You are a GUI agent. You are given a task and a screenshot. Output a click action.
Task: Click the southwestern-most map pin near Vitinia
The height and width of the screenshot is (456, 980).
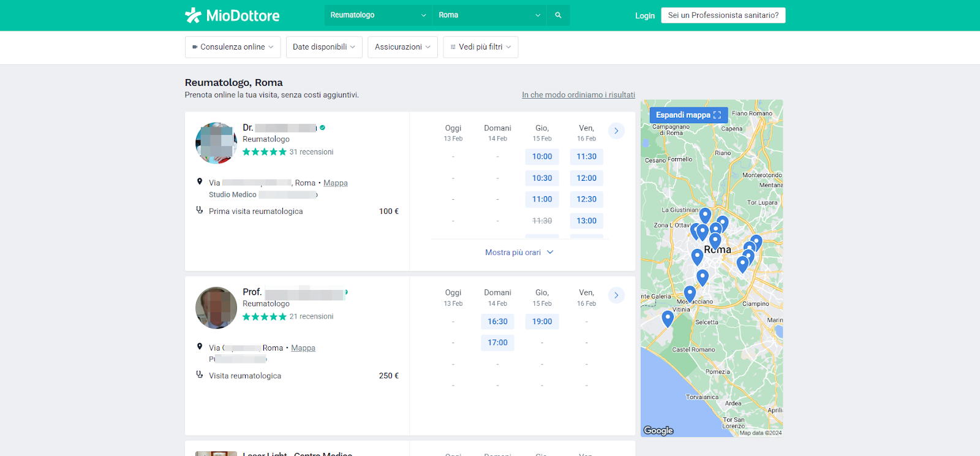[668, 318]
